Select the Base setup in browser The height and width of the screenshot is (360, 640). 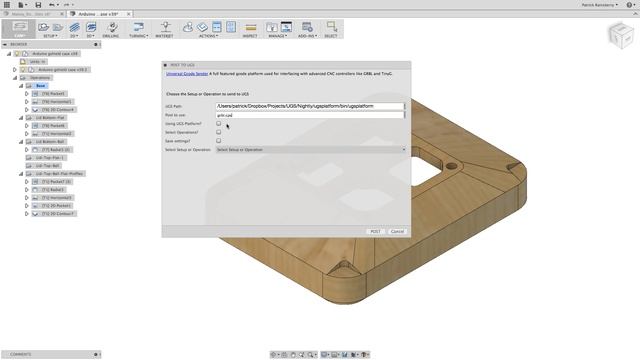point(40,86)
